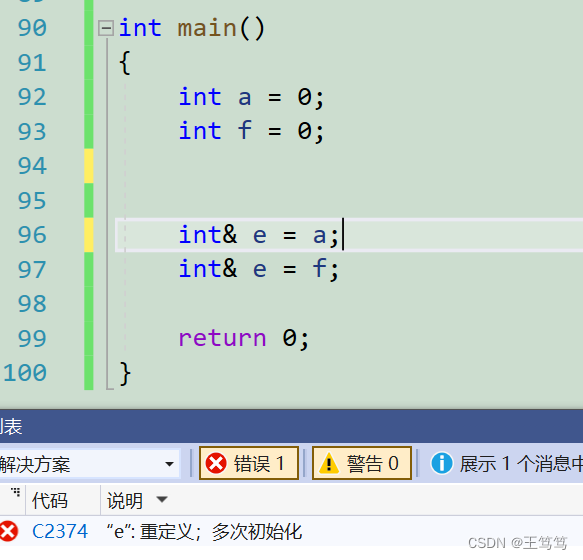Toggle the Errors 1 filter button
The width and height of the screenshot is (583, 560).
[x=249, y=463]
